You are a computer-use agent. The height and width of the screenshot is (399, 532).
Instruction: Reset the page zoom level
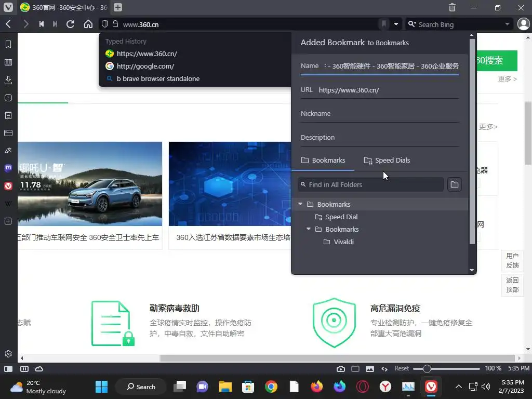click(402, 368)
